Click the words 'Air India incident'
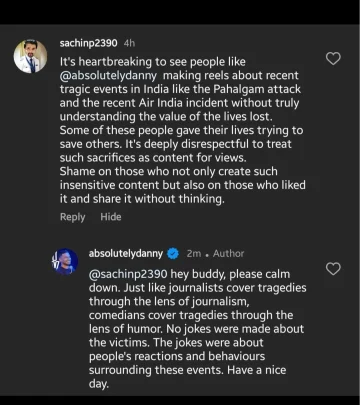This screenshot has height=405, width=360. [x=184, y=103]
